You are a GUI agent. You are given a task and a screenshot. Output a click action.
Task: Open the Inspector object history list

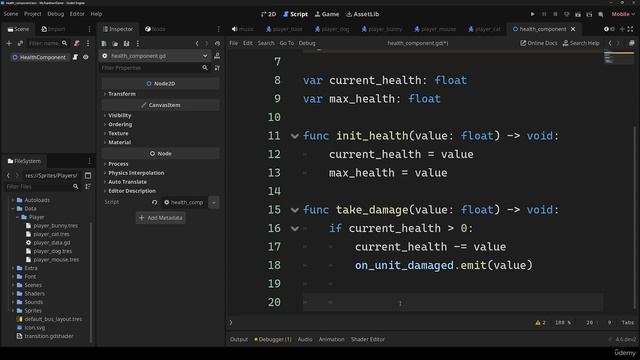217,43
